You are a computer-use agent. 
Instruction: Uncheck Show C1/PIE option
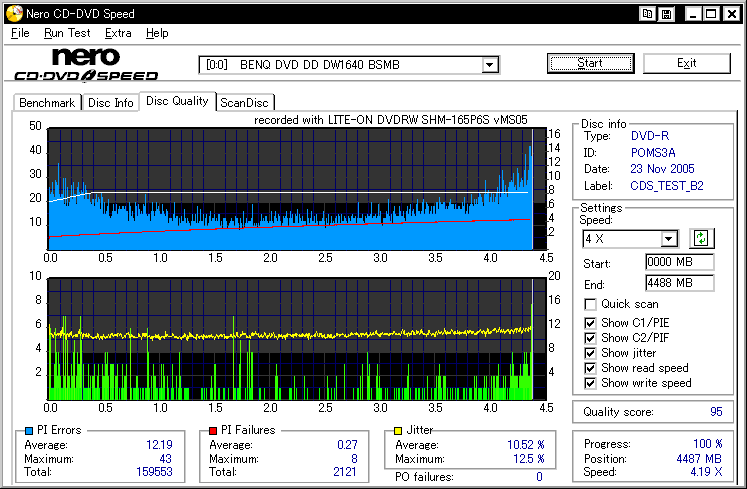591,321
